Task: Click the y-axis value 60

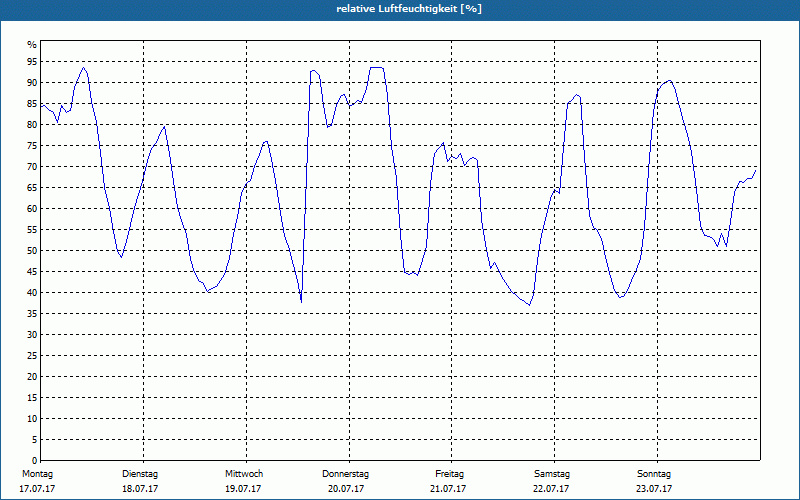Action: click(32, 209)
